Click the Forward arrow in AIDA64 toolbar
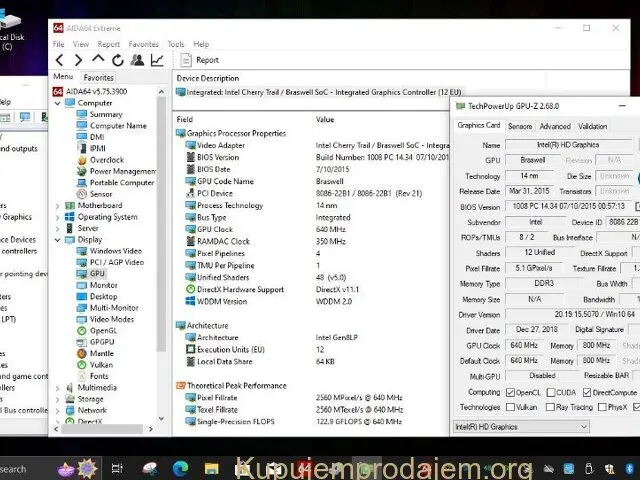Image resolution: width=640 pixels, height=480 pixels. tap(78, 60)
